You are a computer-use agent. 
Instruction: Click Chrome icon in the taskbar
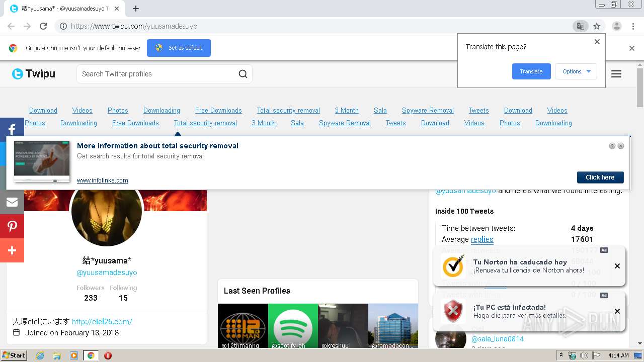(x=91, y=355)
